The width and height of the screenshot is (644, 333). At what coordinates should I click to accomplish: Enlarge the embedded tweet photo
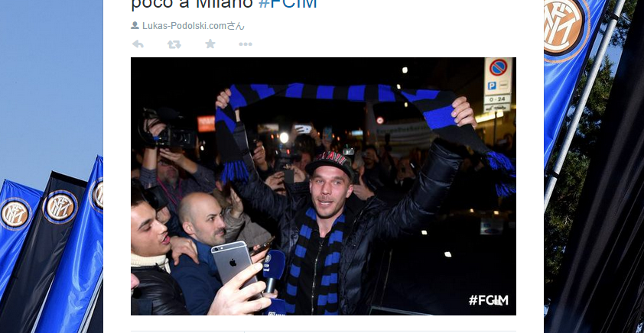[x=324, y=186]
